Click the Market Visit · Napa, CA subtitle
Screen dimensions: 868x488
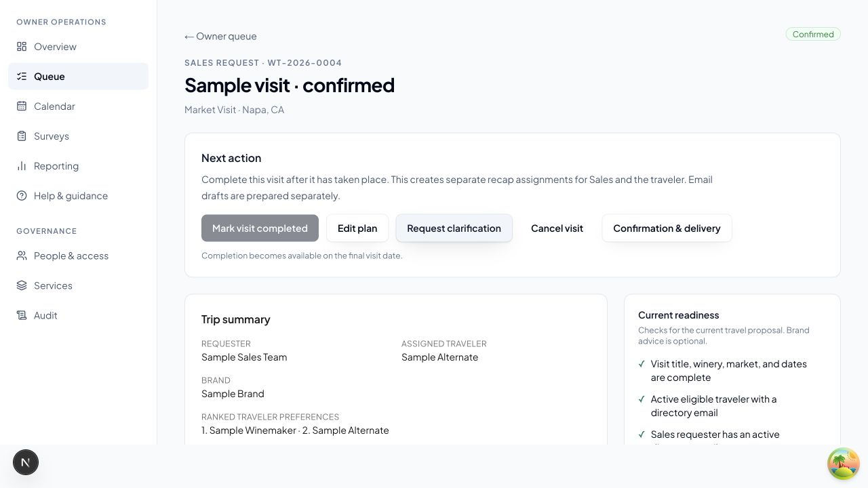click(x=234, y=110)
